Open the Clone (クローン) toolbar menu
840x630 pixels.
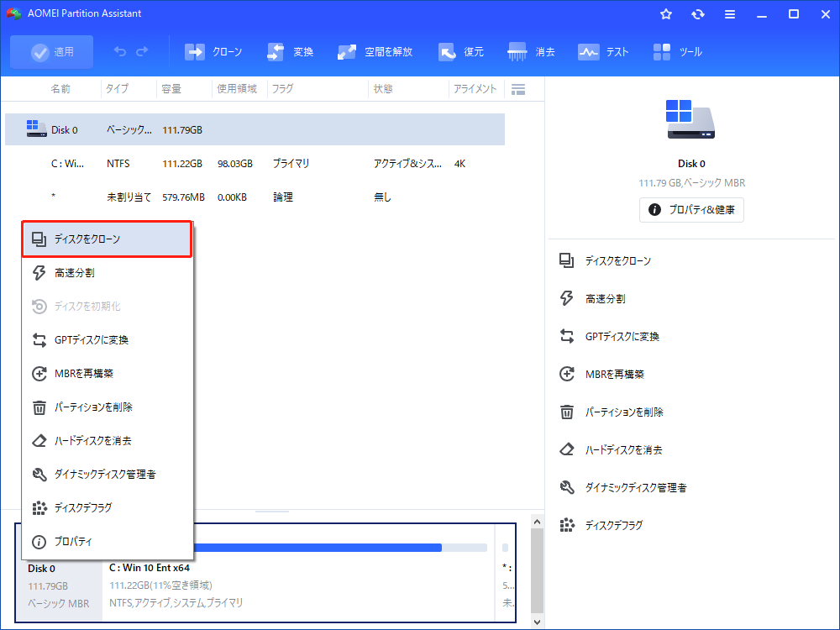(x=213, y=52)
